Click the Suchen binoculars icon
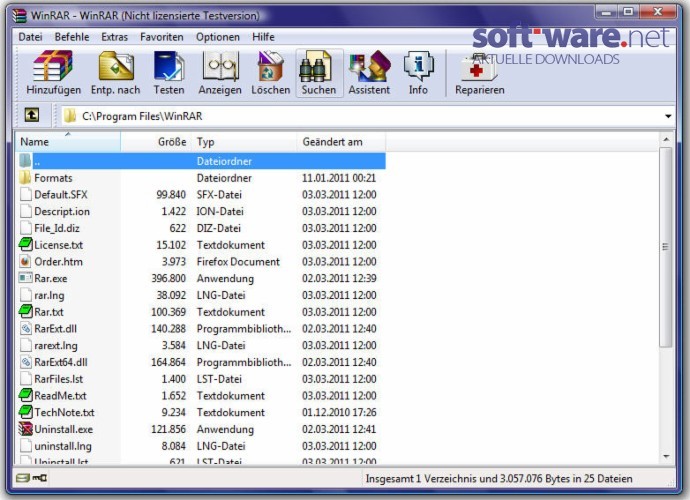This screenshot has height=500, width=690. click(x=315, y=66)
